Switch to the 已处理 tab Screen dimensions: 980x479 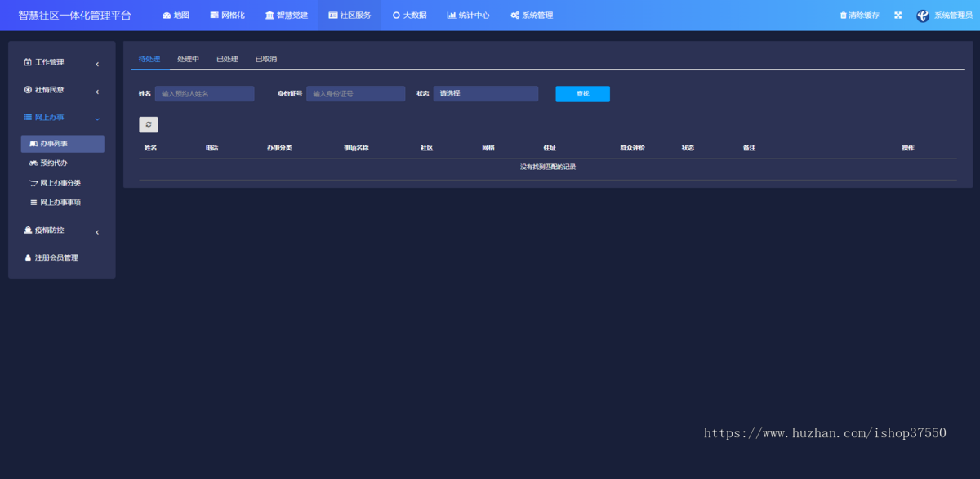(227, 58)
